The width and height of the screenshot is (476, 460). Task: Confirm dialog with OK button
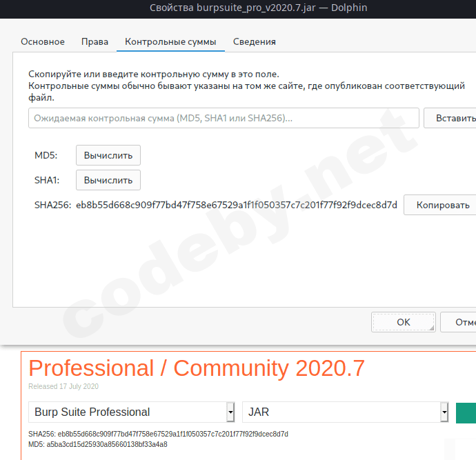(x=404, y=322)
